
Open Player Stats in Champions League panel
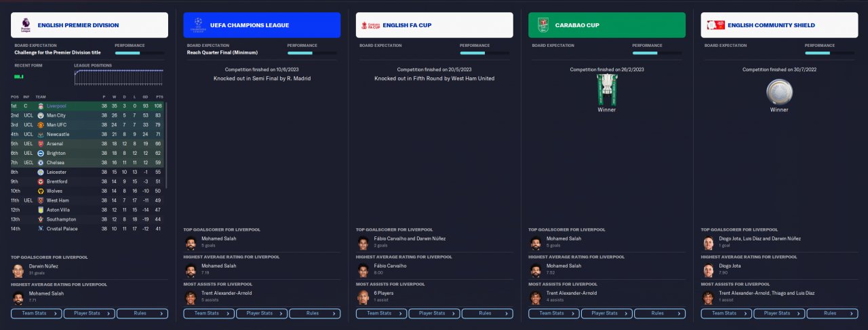click(x=262, y=313)
